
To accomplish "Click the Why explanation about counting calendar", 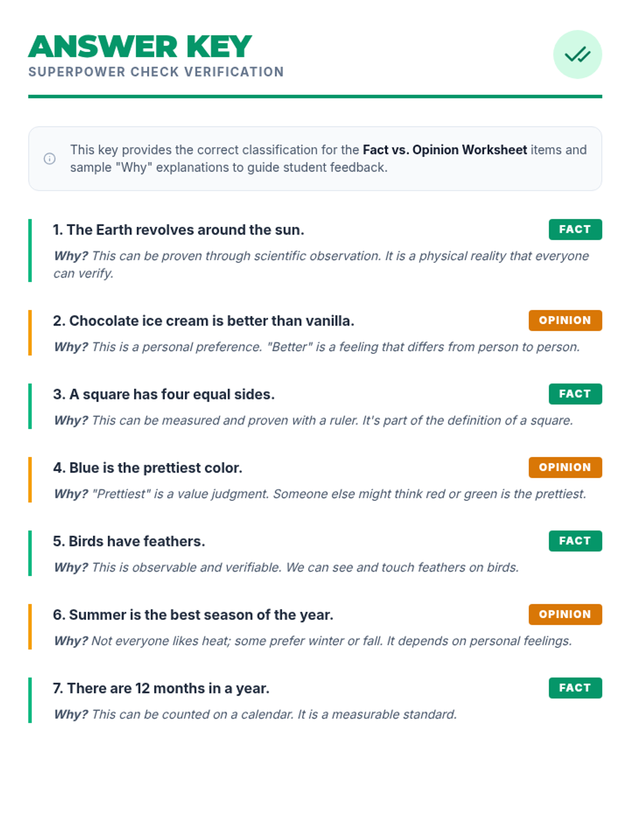I will 256,715.
